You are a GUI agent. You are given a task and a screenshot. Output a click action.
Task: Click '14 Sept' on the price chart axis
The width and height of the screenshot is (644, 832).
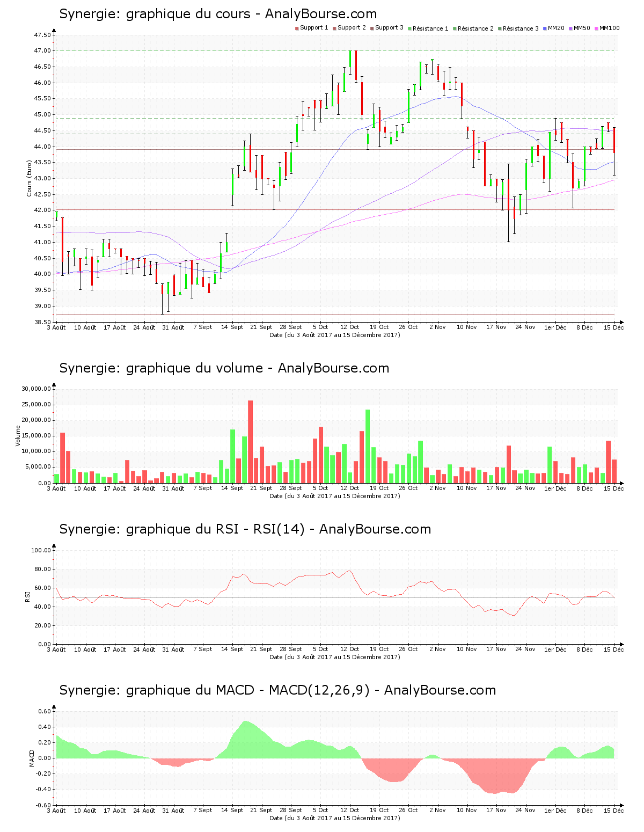coord(232,327)
